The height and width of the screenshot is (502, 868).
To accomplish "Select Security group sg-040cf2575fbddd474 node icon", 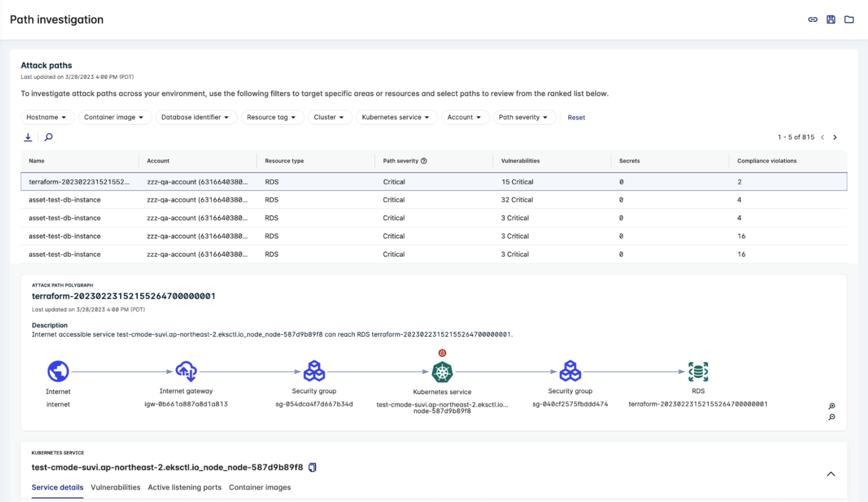I will click(570, 371).
